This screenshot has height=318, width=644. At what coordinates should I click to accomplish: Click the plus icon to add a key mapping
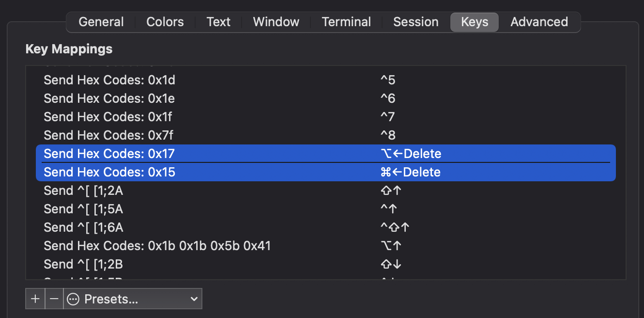coord(35,298)
